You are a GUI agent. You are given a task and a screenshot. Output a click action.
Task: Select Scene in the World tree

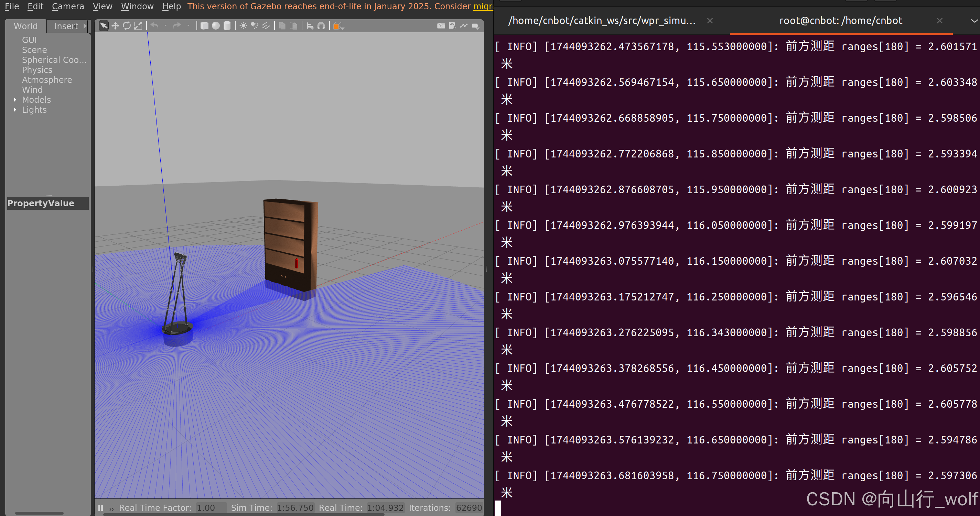coord(34,50)
